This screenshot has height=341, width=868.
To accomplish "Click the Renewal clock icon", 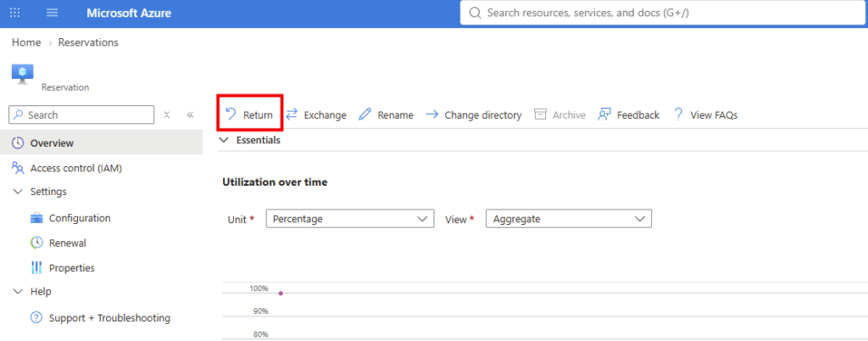I will click(x=36, y=243).
